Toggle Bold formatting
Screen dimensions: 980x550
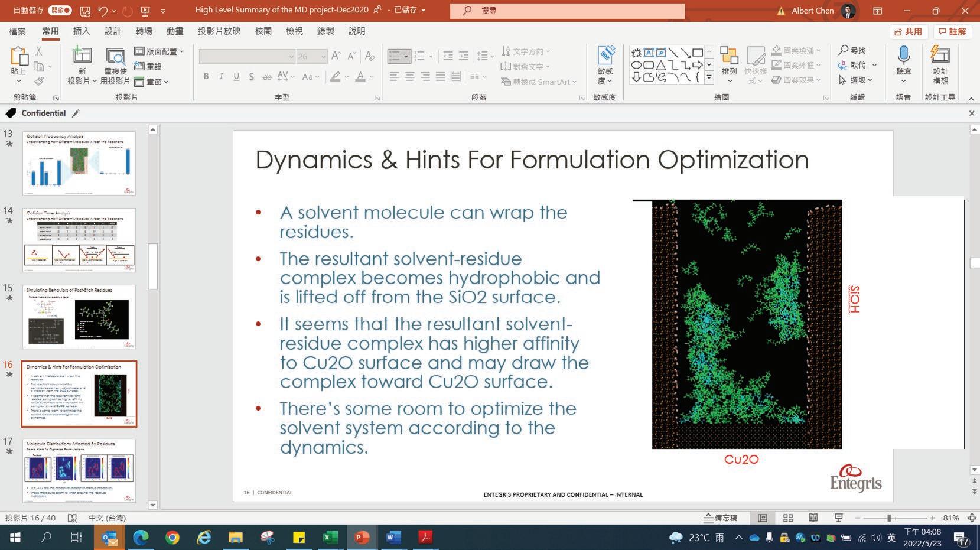pyautogui.click(x=206, y=76)
